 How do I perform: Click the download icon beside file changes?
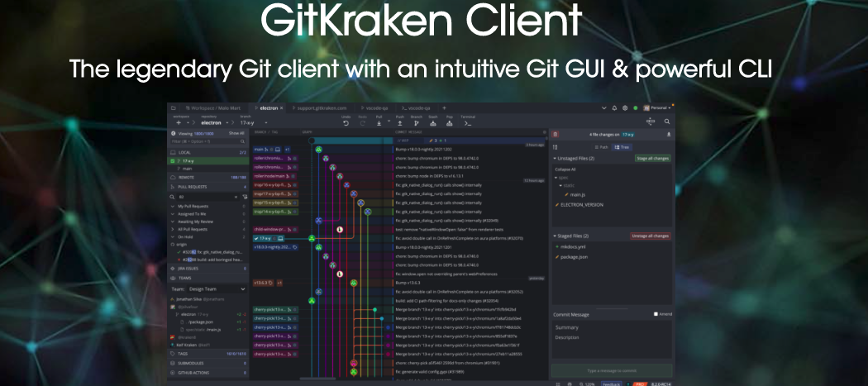tap(669, 134)
